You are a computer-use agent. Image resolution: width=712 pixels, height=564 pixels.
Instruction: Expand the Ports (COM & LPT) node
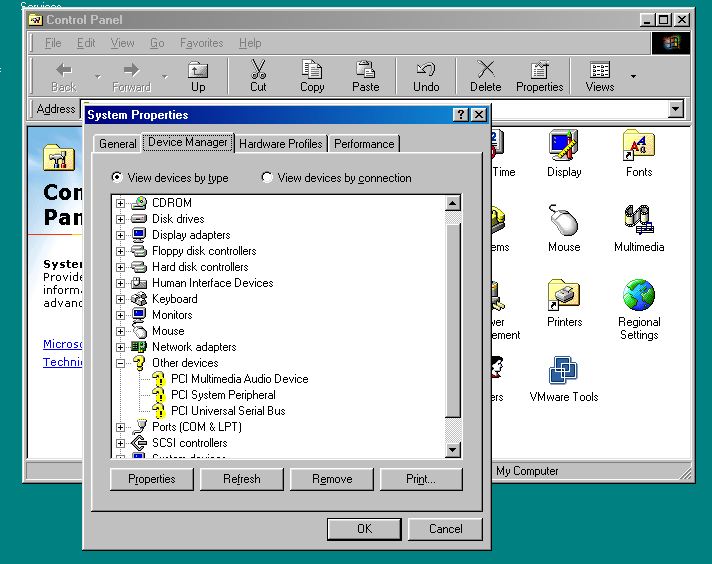click(x=120, y=427)
